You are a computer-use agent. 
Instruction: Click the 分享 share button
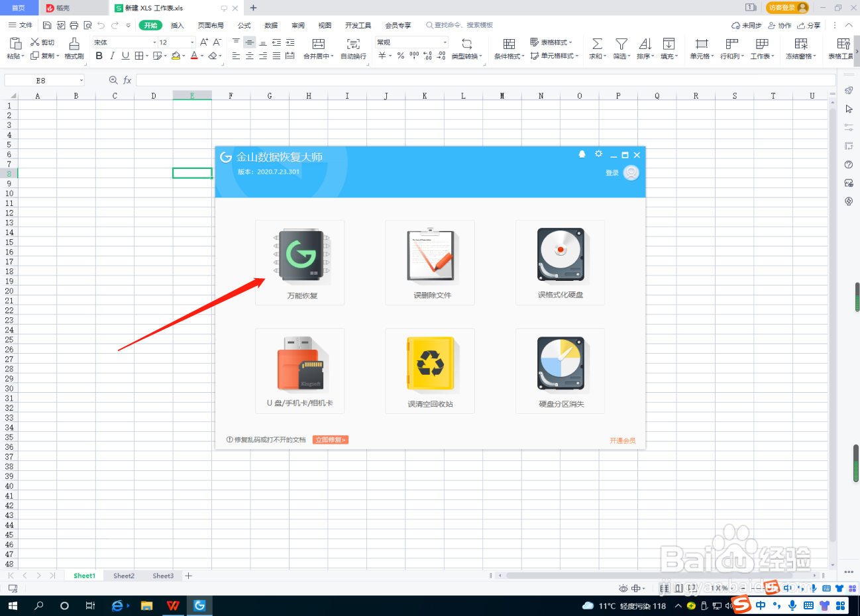coord(809,25)
